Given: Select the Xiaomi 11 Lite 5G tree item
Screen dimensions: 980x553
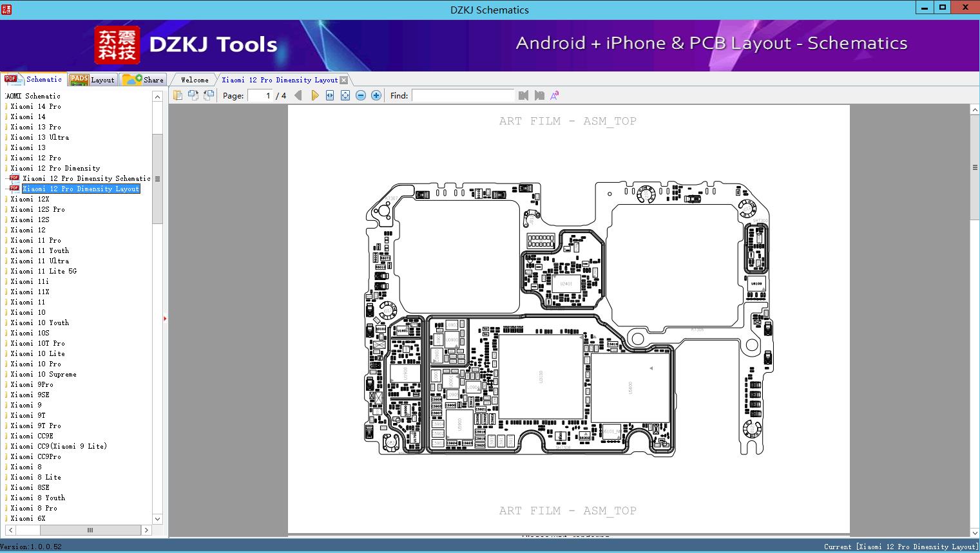Looking at the screenshot, I should click(x=43, y=271).
